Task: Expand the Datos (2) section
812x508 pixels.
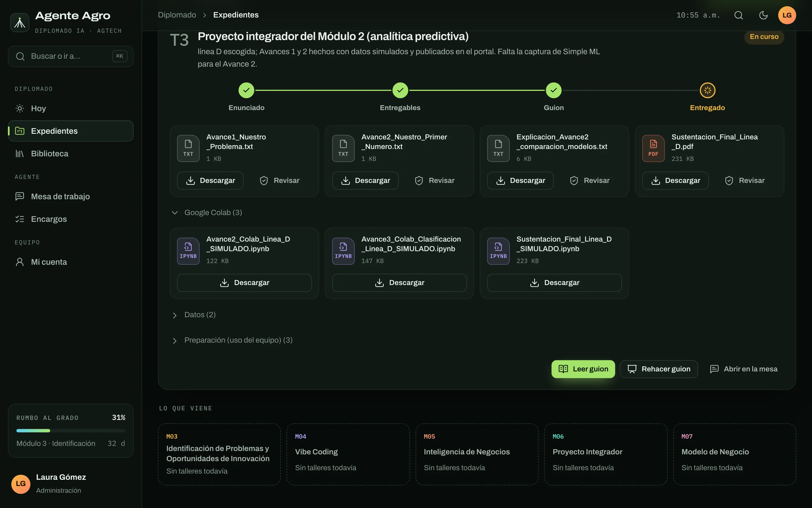Action: point(194,315)
